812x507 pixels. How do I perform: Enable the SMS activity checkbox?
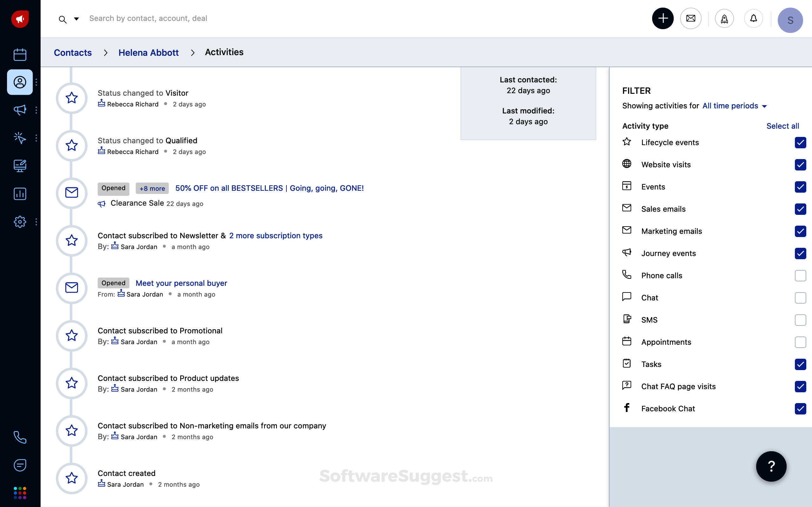click(800, 320)
